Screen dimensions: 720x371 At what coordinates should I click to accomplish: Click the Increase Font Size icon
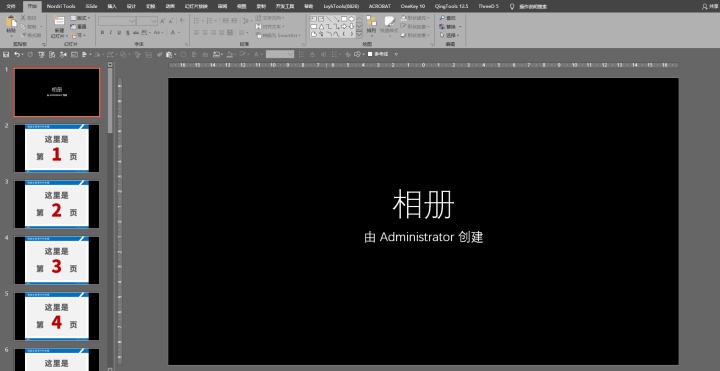pyautogui.click(x=163, y=21)
